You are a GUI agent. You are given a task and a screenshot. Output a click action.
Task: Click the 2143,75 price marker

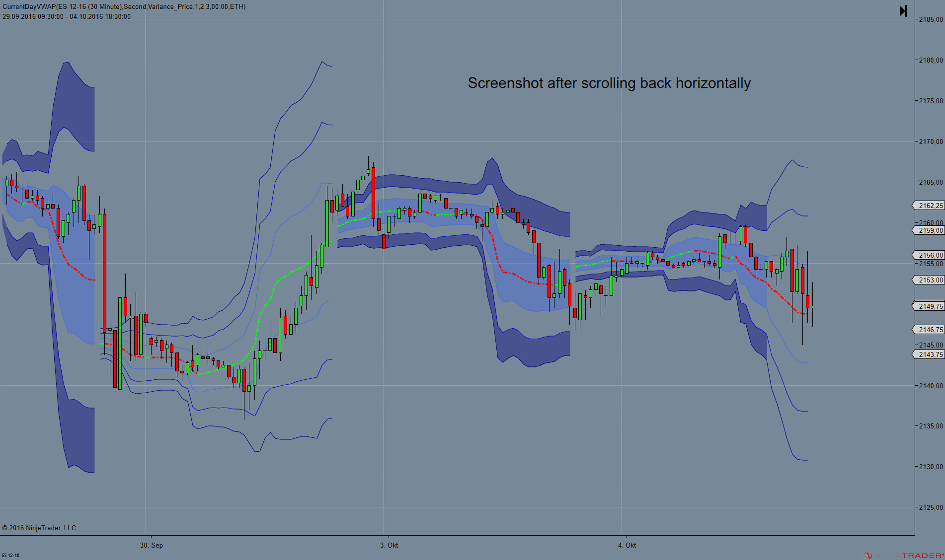929,354
